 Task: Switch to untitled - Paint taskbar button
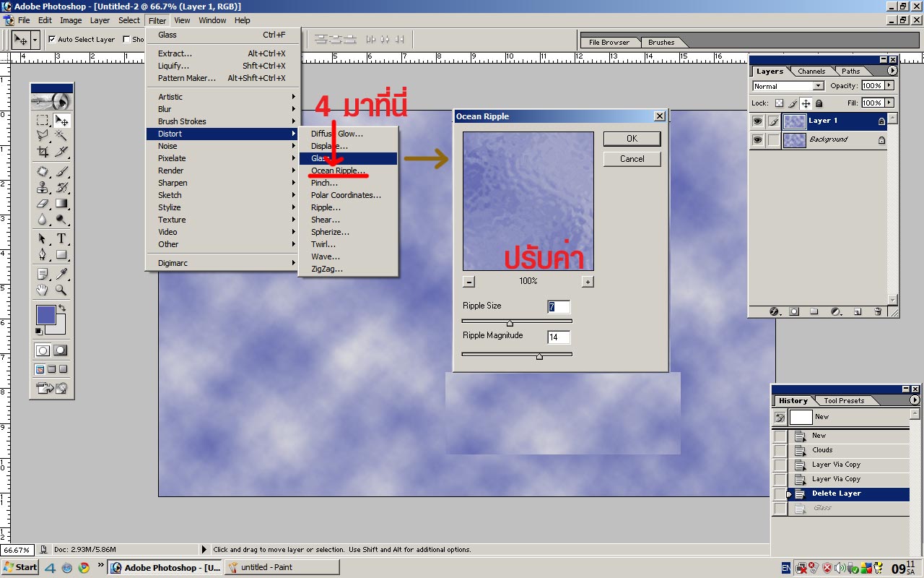[282, 567]
